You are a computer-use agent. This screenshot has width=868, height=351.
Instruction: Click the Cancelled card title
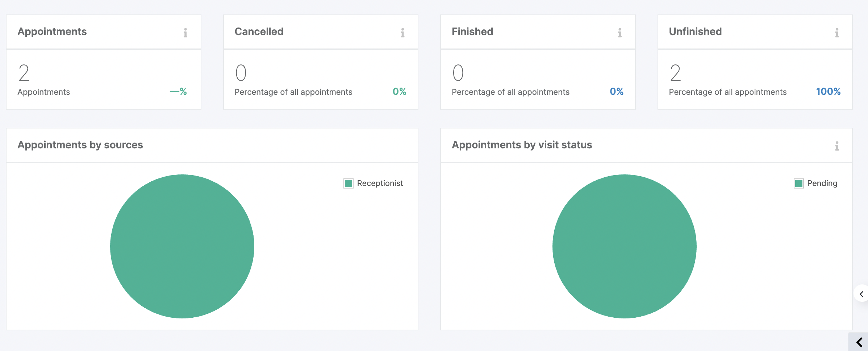click(259, 31)
